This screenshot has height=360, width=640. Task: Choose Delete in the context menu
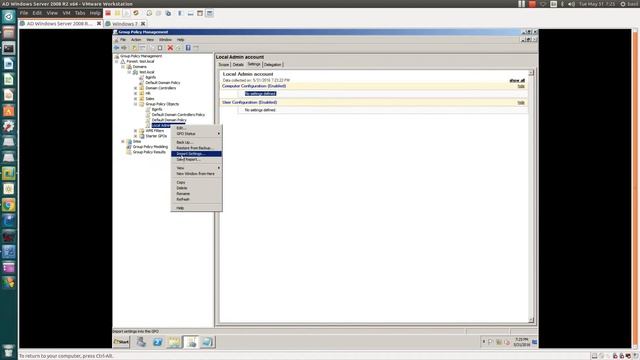pos(196,188)
